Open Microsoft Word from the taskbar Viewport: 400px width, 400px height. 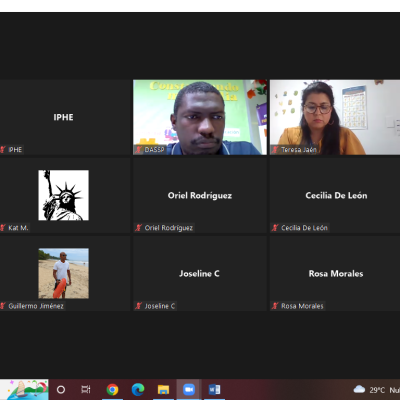point(214,389)
